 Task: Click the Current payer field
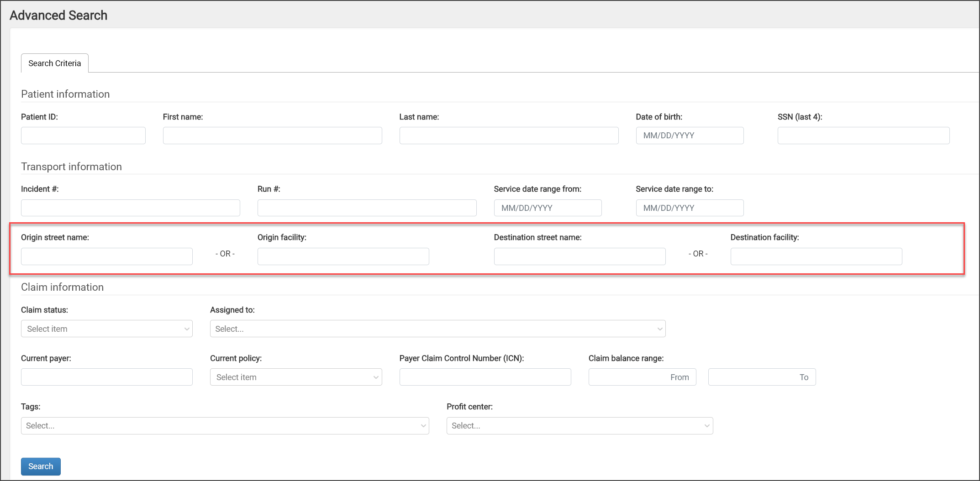(107, 377)
